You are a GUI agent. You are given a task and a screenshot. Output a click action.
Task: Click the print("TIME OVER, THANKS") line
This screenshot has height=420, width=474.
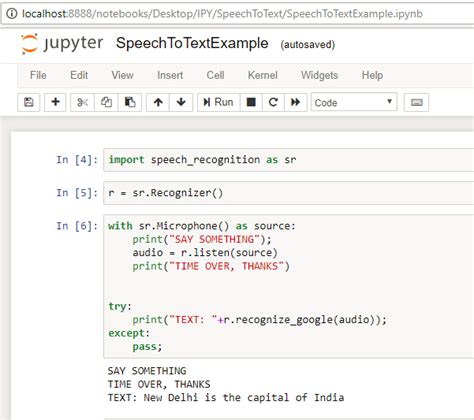point(211,266)
